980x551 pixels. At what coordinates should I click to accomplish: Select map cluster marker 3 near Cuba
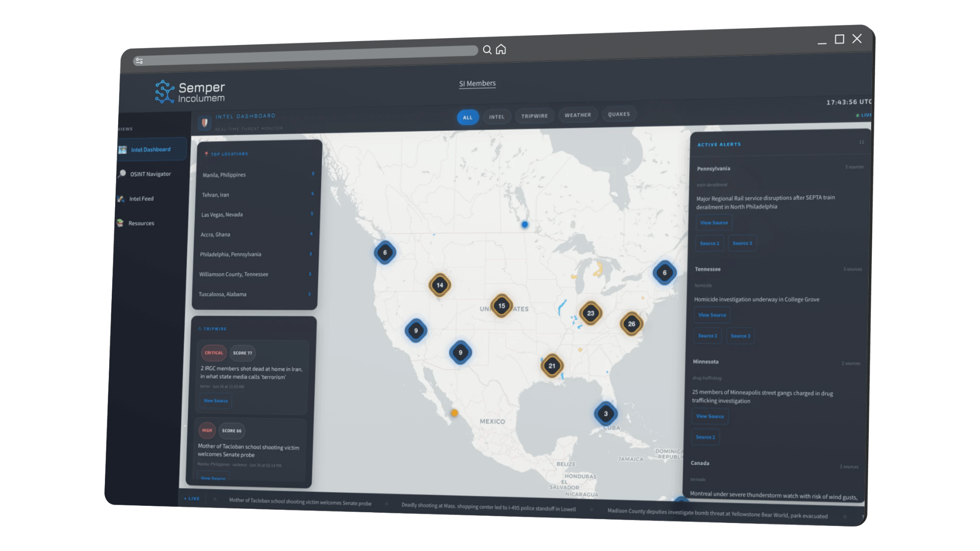pyautogui.click(x=606, y=414)
